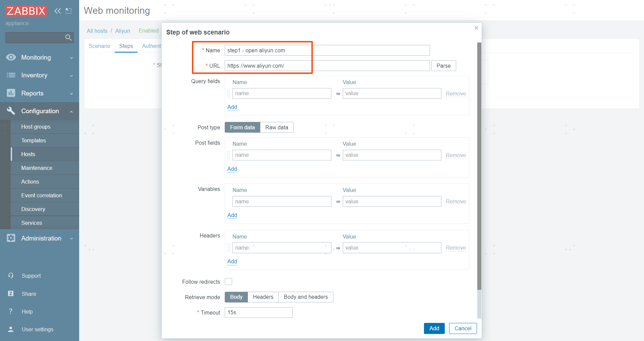Collapse the sidebar with the double-chevron icon
The height and width of the screenshot is (341, 644).
click(57, 11)
